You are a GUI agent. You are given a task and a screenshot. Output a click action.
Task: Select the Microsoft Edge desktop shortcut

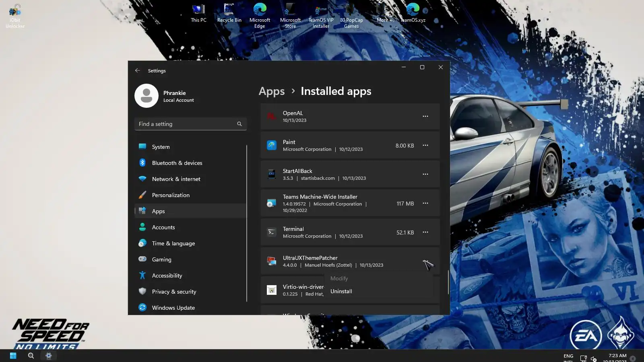(260, 16)
